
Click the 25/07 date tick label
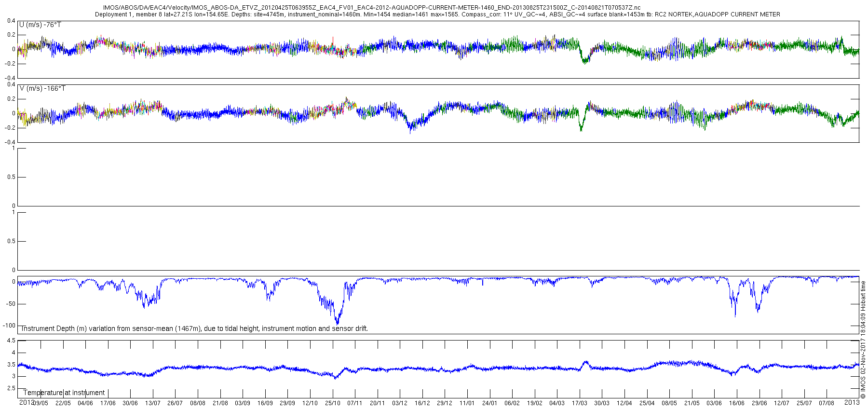[804, 403]
